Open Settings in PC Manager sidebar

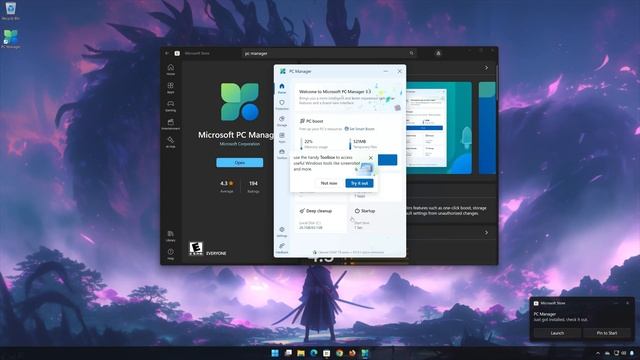[x=282, y=231]
